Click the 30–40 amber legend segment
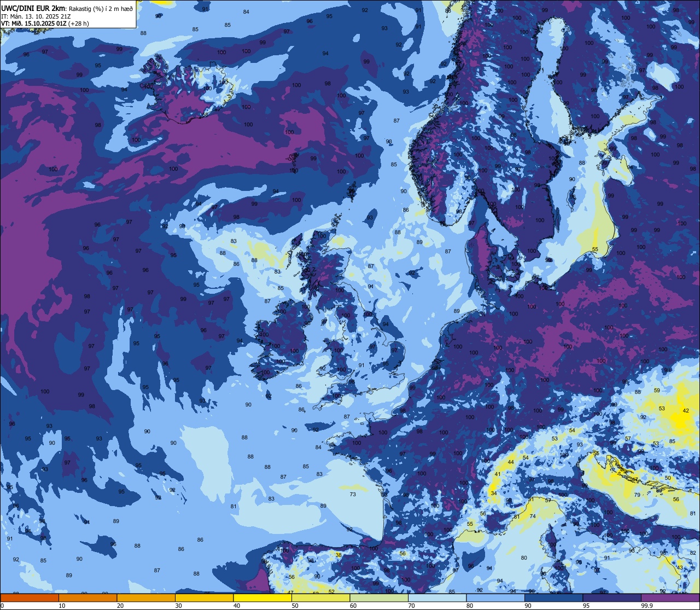The height and width of the screenshot is (610, 700). pos(204,597)
